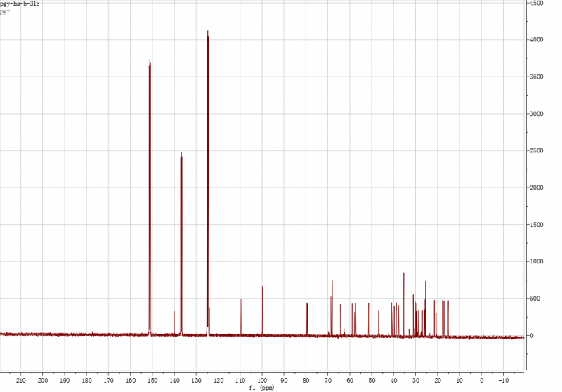The height and width of the screenshot is (392, 562).
Task: Select the isolated peak near 110 ppm
Action: (x=241, y=317)
